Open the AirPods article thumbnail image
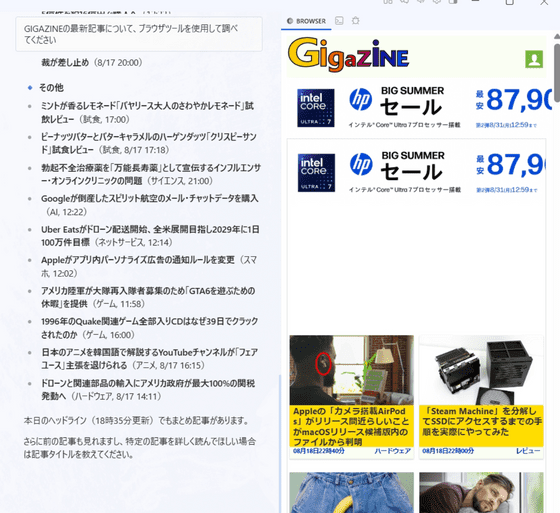The image size is (560, 513). click(351, 370)
